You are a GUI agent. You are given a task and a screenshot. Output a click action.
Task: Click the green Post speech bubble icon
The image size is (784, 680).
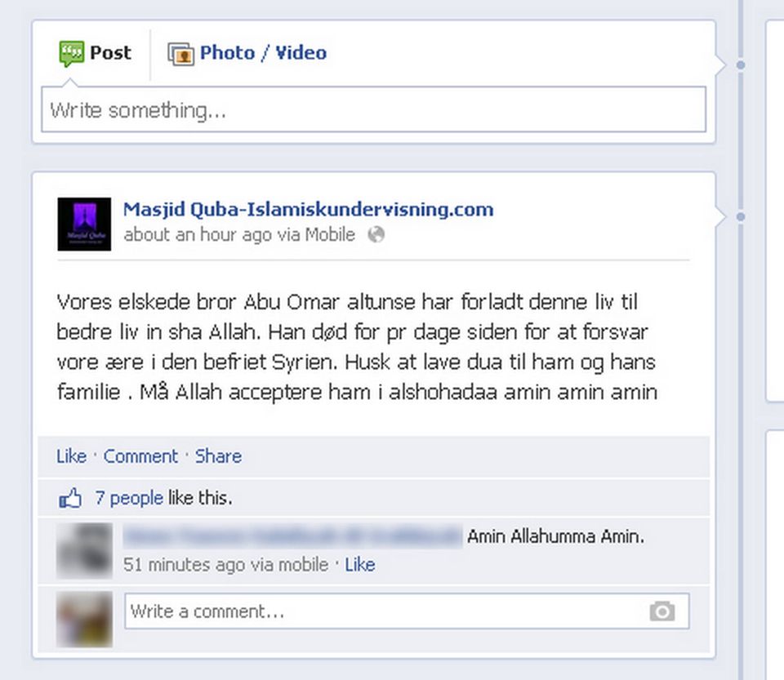coord(71,53)
